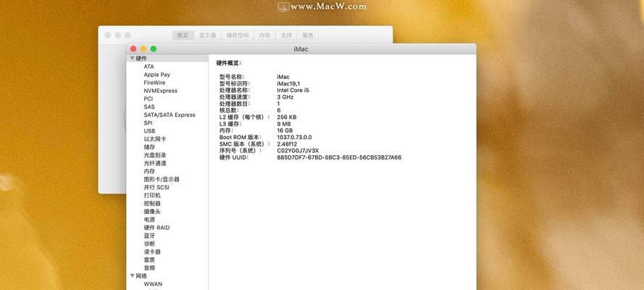644x290 pixels.
Task: Select the SAS sidebar item
Action: [x=149, y=107]
